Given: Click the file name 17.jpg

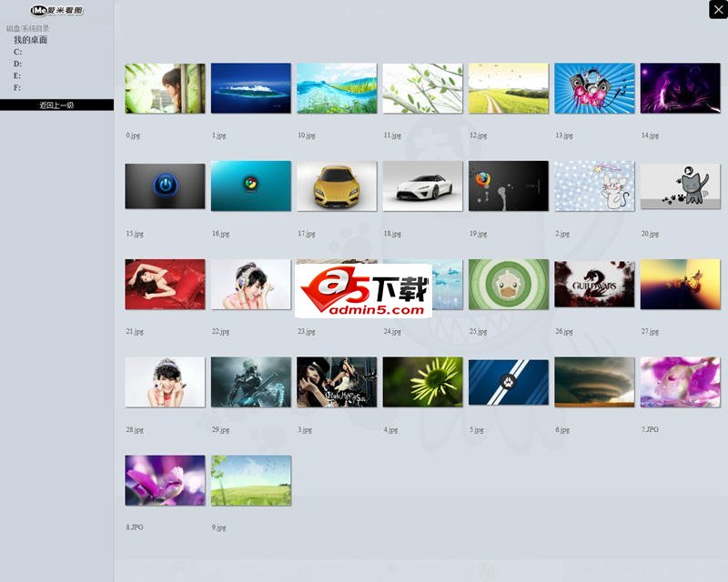Looking at the screenshot, I should (x=307, y=234).
